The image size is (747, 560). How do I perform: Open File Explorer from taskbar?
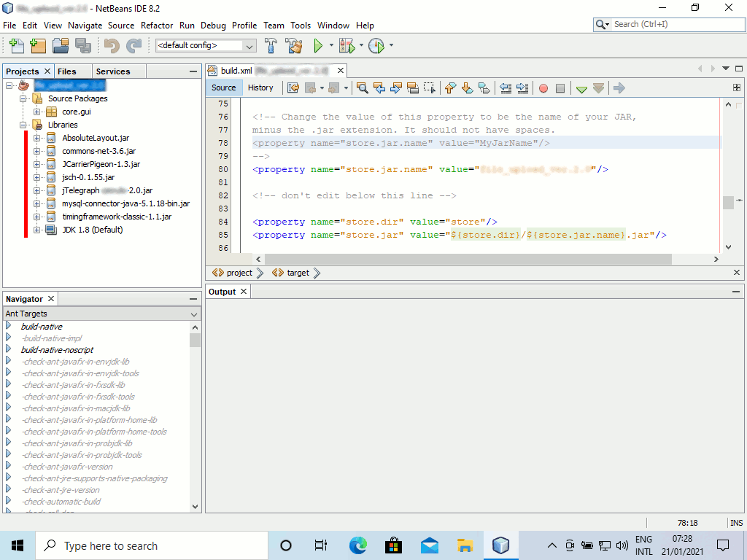[465, 545]
